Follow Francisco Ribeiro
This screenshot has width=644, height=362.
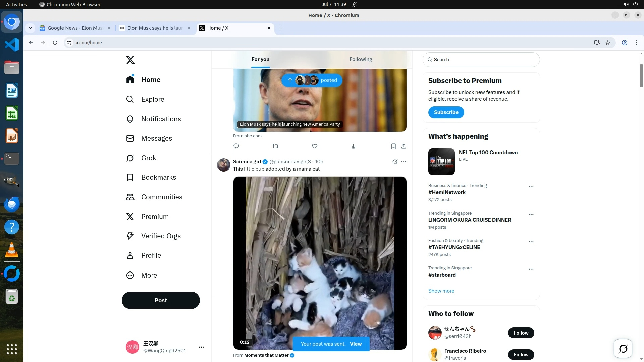pyautogui.click(x=521, y=355)
